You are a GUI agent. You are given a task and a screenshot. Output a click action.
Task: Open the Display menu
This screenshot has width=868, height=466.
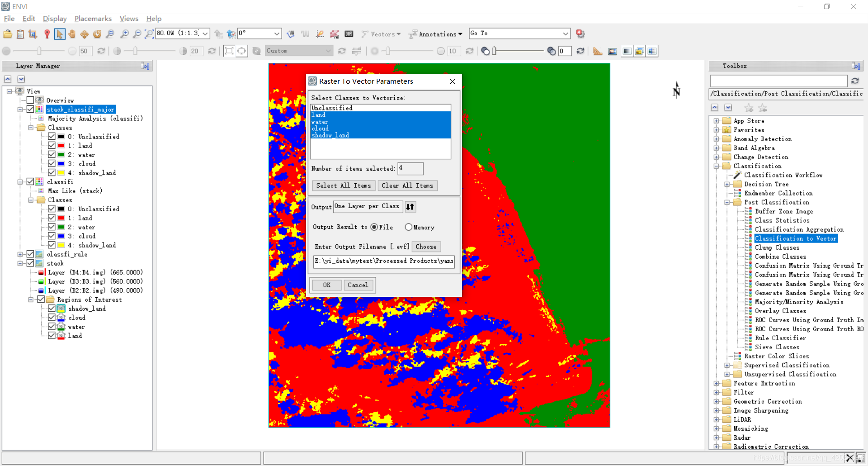[55, 19]
